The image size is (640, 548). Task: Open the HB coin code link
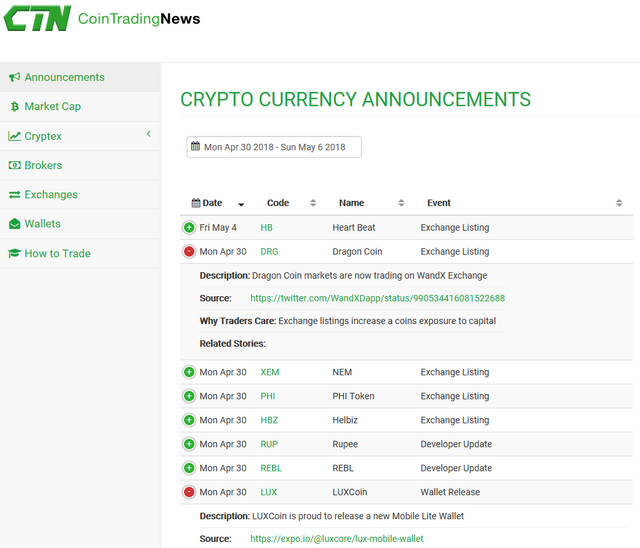click(x=267, y=228)
